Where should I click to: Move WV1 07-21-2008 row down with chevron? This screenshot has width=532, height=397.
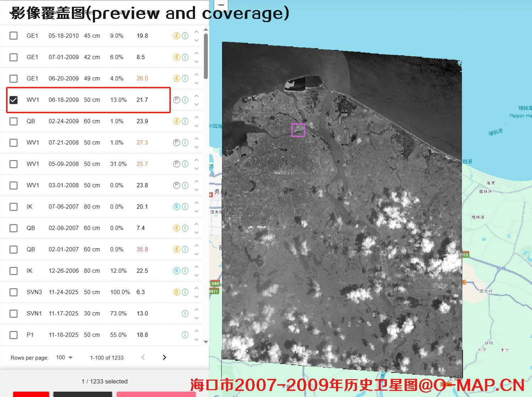tap(196, 147)
